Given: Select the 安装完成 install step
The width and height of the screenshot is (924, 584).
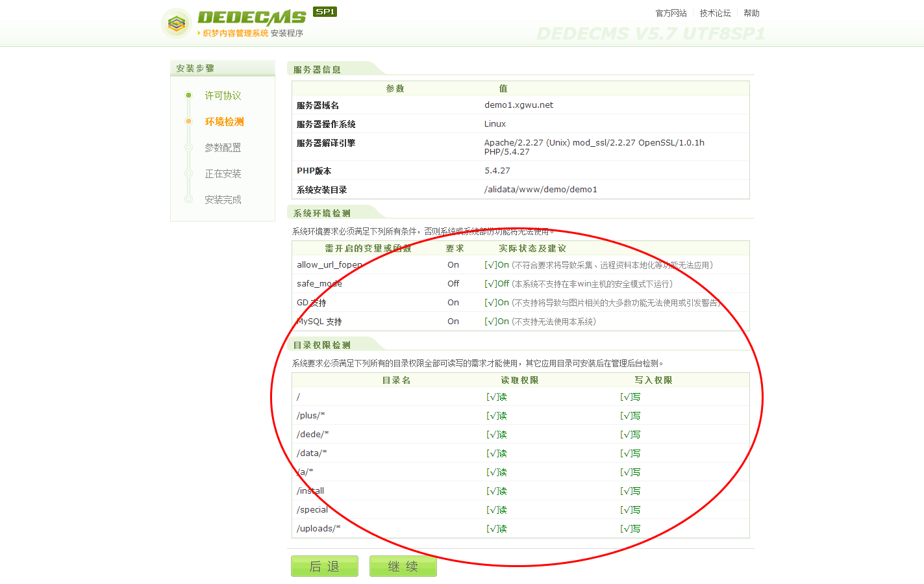Looking at the screenshot, I should tap(223, 199).
